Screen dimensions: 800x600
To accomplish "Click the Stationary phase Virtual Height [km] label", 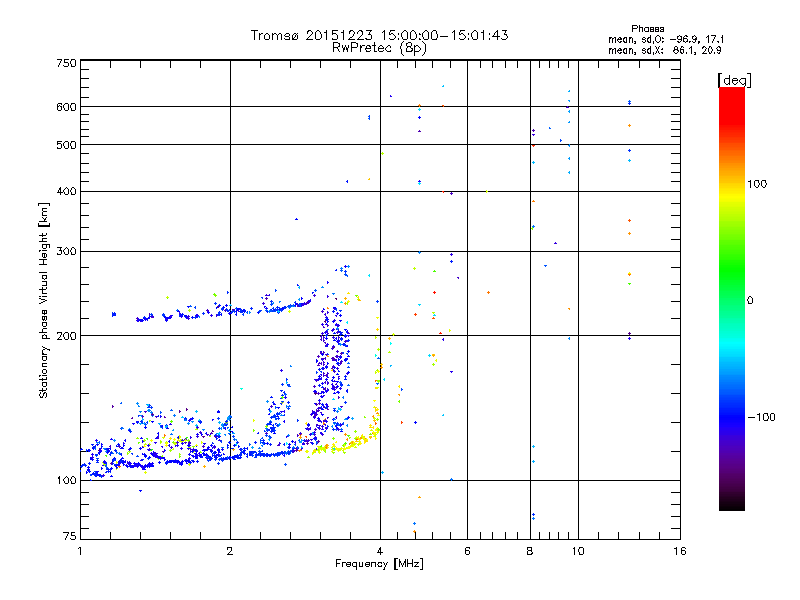I will [43, 301].
